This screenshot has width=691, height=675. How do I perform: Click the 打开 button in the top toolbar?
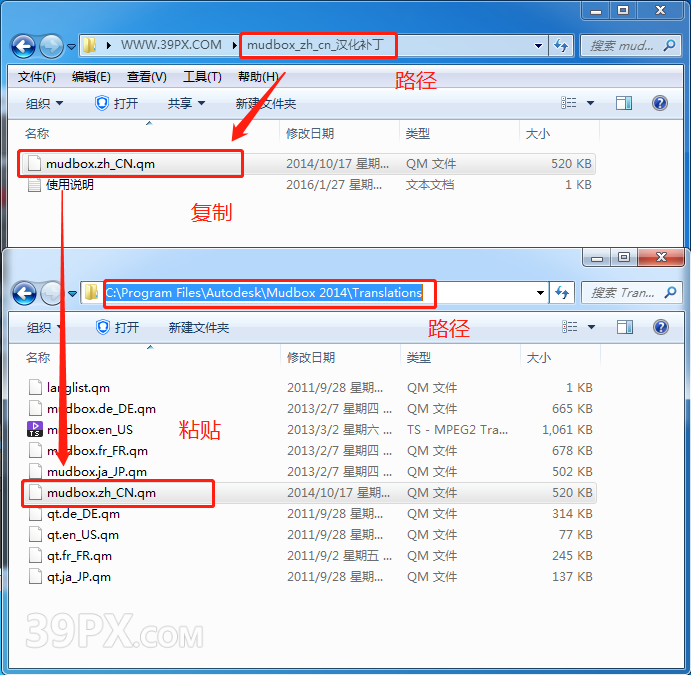[116, 103]
